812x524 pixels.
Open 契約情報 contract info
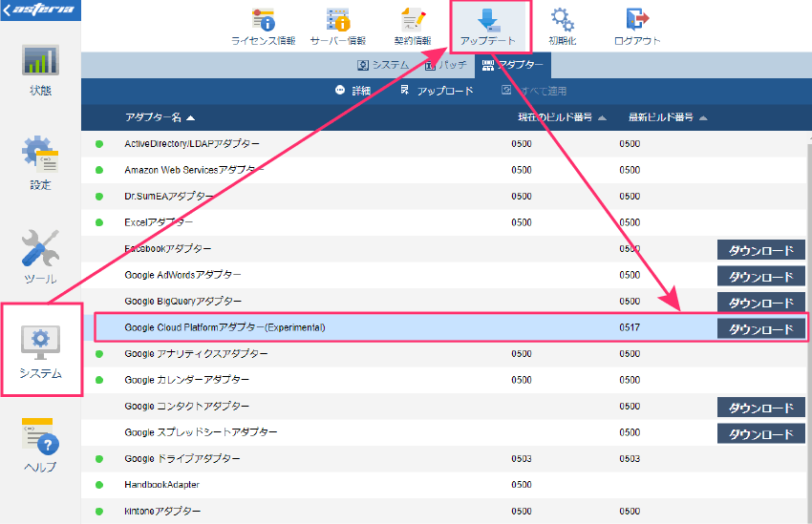pos(413,27)
